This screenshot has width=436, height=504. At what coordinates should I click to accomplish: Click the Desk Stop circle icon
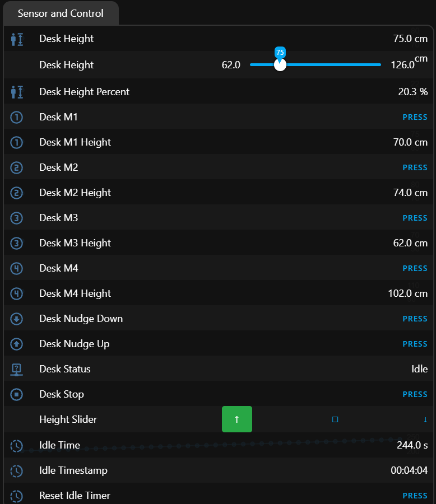(x=17, y=394)
